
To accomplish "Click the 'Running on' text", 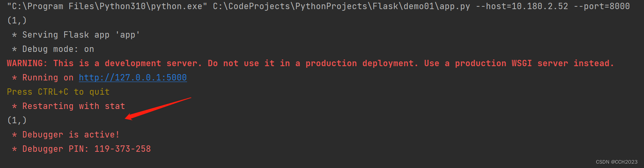I will (x=48, y=78).
